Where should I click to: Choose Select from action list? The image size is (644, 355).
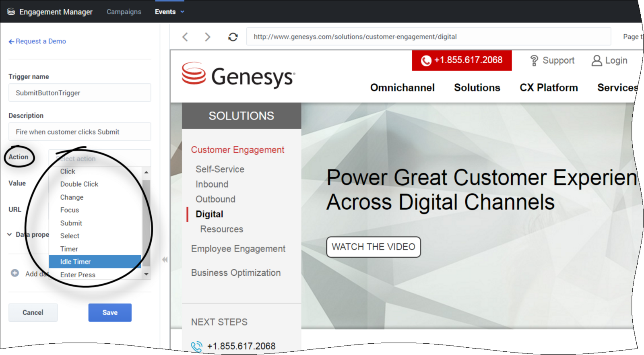tap(95, 236)
